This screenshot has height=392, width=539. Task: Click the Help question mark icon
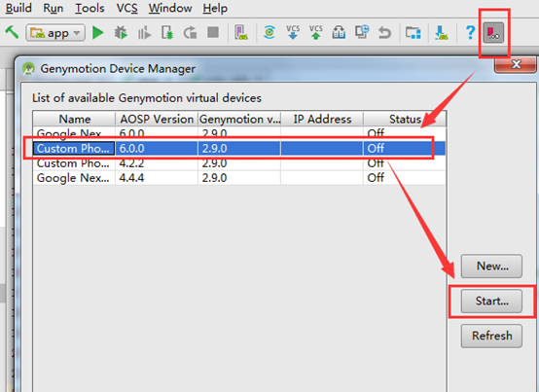click(470, 33)
